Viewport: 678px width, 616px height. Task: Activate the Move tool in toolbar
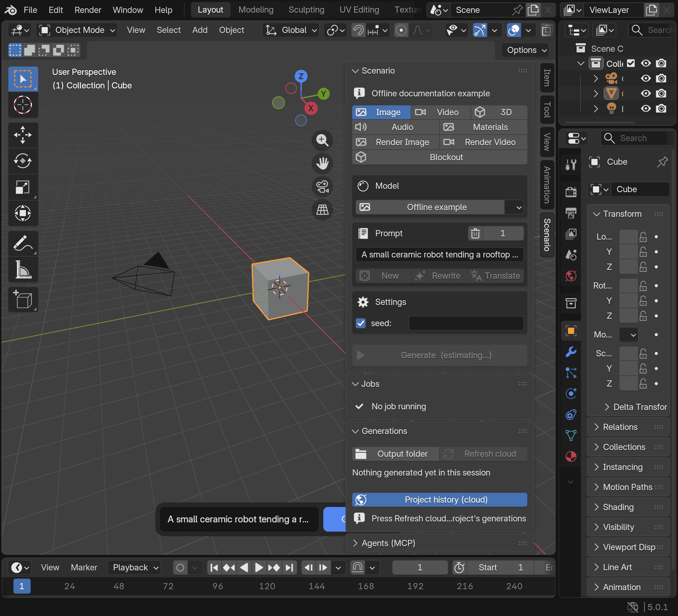[x=23, y=135]
